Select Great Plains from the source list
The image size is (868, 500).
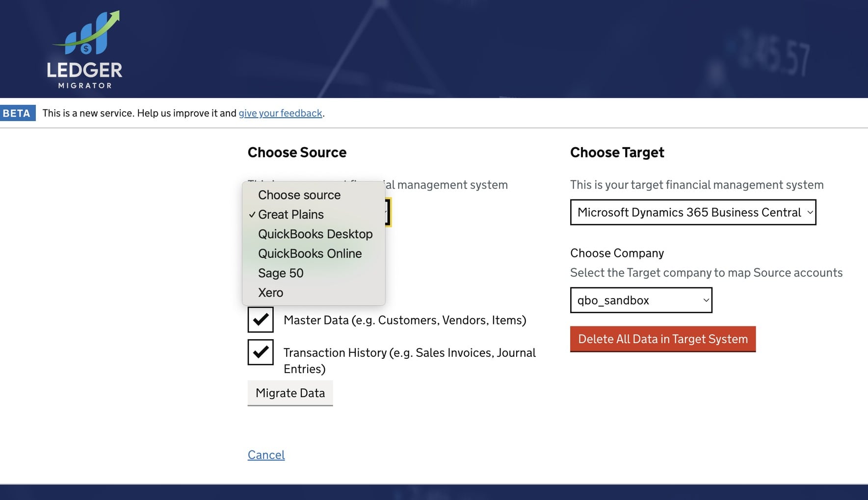pyautogui.click(x=290, y=214)
